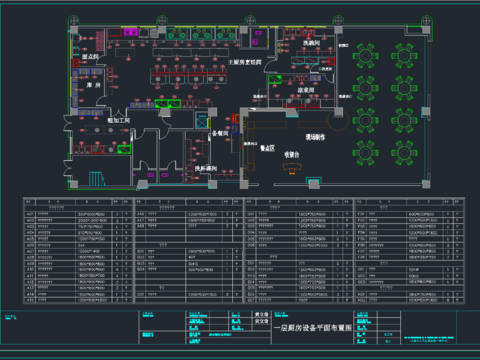480x360 pixels.
Task: Select the bottom-right green round dining table
Action: 404,153
